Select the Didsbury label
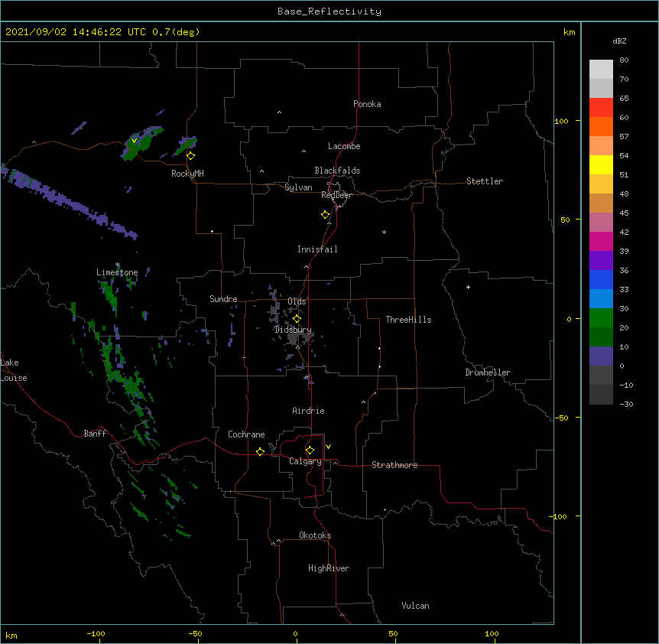The image size is (659, 644). pyautogui.click(x=293, y=330)
